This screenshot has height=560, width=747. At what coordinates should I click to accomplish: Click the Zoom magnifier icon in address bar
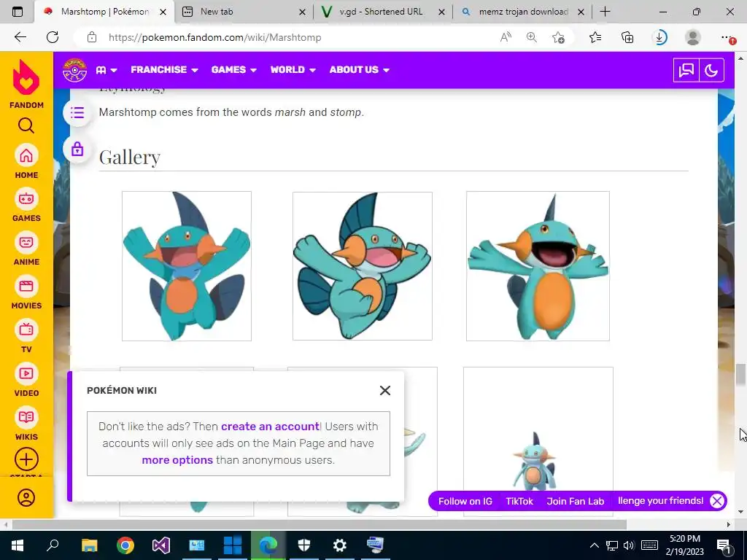tap(532, 37)
